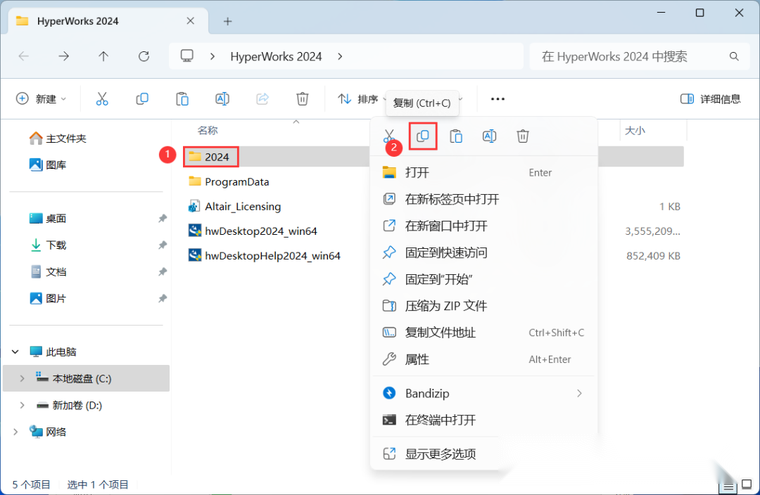
Task: Open 下载 downloads in sidebar
Action: [x=48, y=245]
